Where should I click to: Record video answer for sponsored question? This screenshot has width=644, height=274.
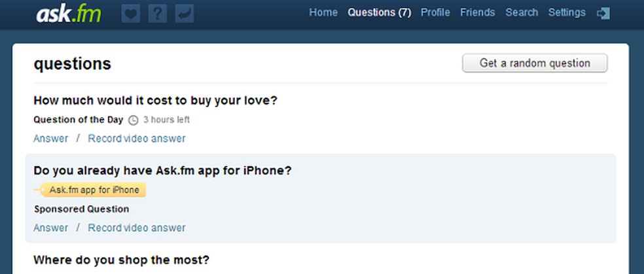point(137,228)
